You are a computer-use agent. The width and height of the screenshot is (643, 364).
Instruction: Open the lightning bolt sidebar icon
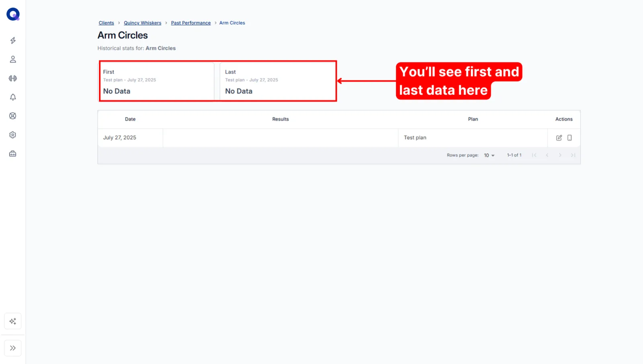(x=13, y=41)
